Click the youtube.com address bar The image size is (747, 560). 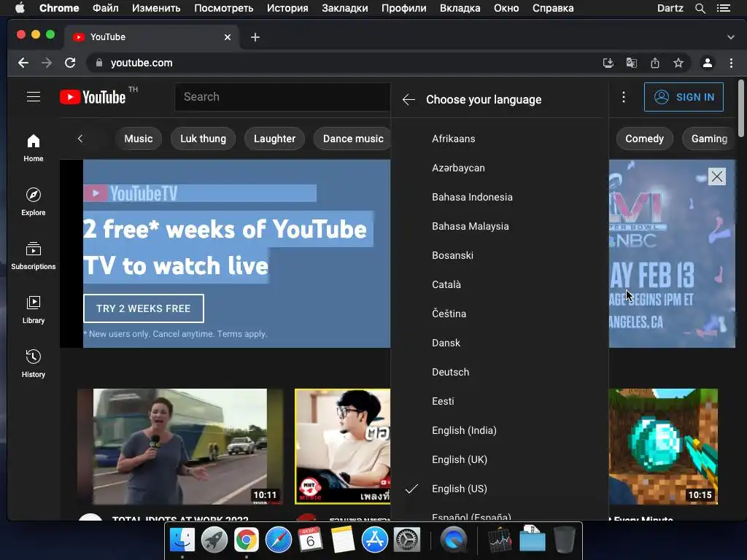[x=343, y=63]
